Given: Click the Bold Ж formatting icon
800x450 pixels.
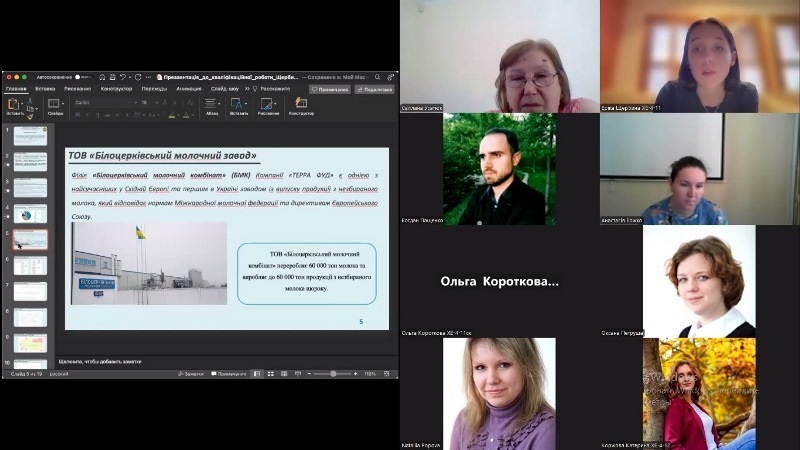Looking at the screenshot, I should click(x=78, y=115).
